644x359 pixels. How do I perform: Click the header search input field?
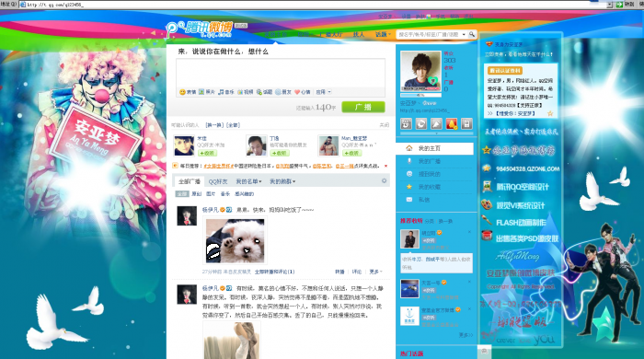(x=429, y=34)
